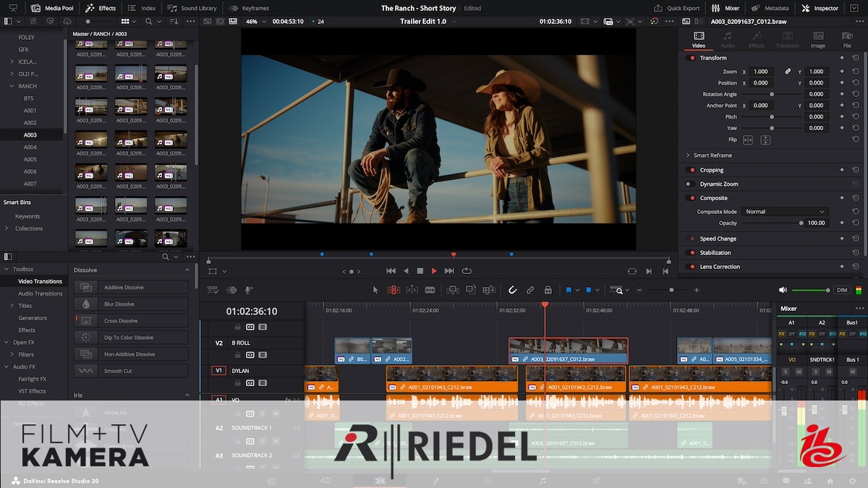
Task: Click the linked selection chain icon
Action: point(530,290)
